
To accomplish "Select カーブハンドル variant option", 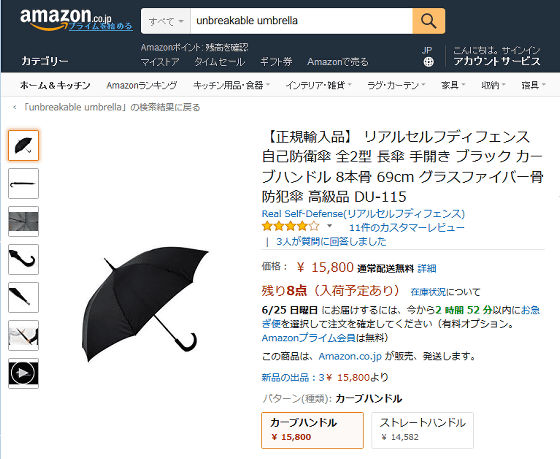I will coord(312,430).
